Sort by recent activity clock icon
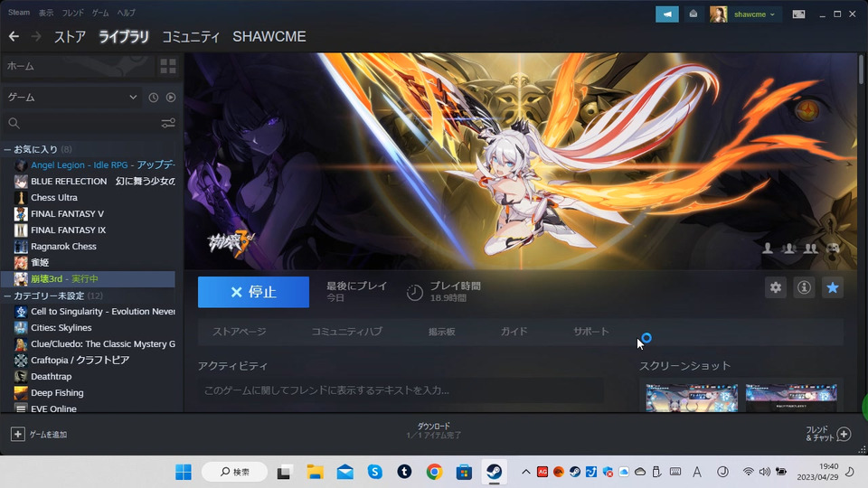 tap(154, 98)
